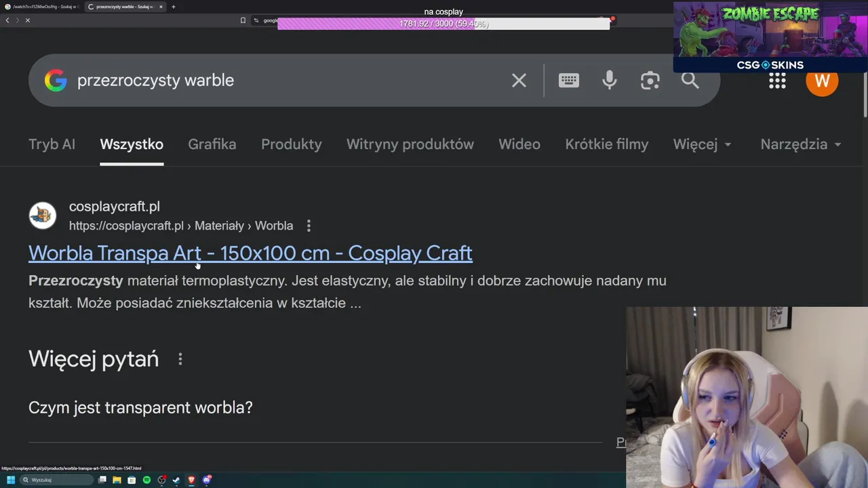Open the Google apps grid
The height and width of the screenshot is (488, 868).
click(777, 81)
